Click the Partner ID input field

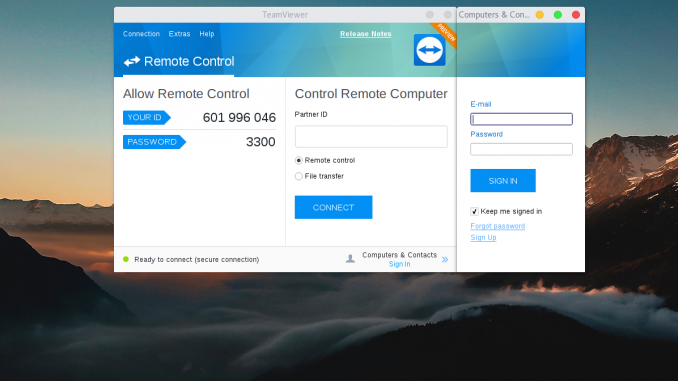(371, 137)
